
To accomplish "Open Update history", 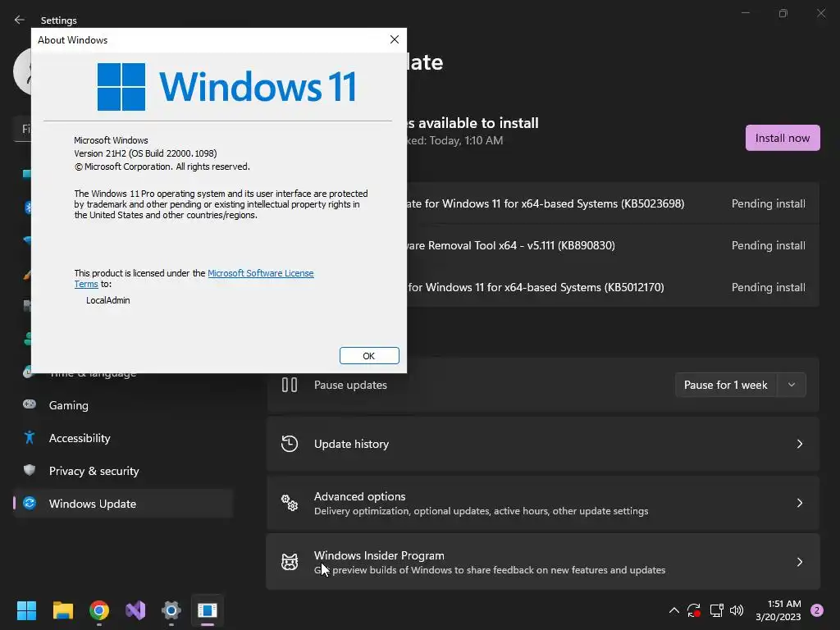I will tap(543, 444).
